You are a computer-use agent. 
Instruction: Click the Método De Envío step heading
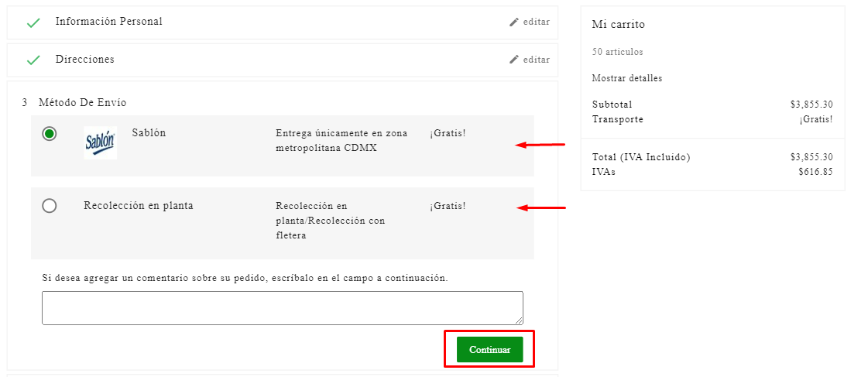click(x=82, y=102)
